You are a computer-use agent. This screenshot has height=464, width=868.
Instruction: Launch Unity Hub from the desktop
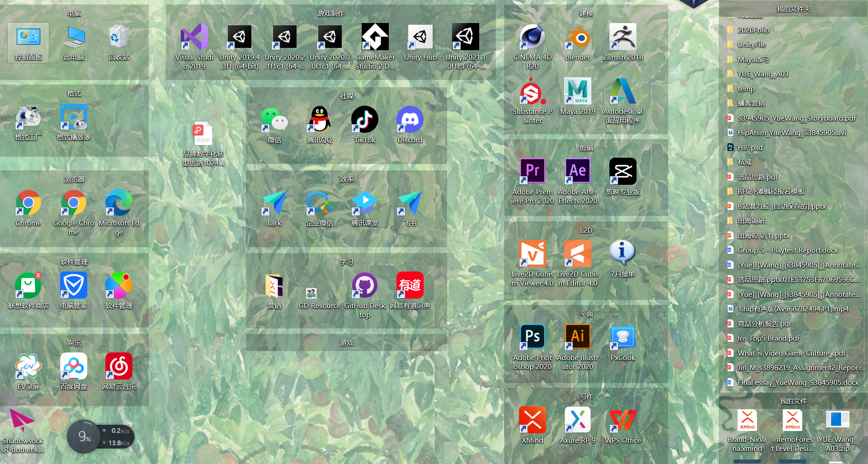[420, 37]
